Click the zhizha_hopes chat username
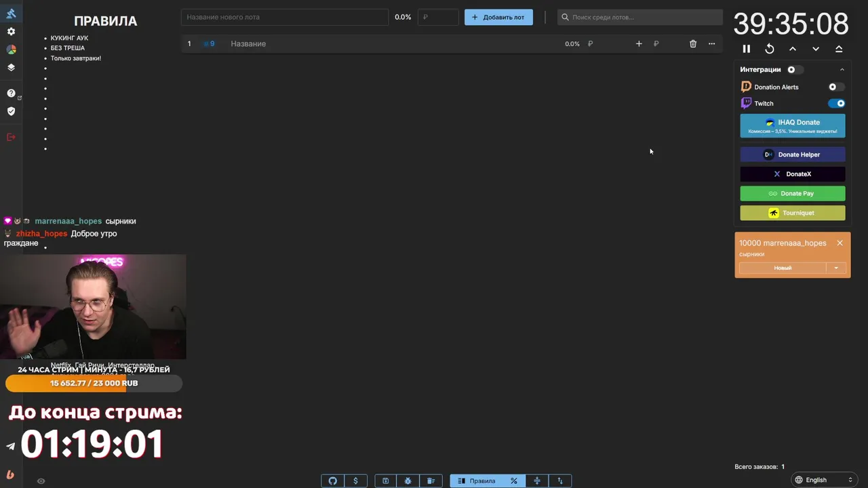The height and width of the screenshot is (488, 868). point(41,233)
